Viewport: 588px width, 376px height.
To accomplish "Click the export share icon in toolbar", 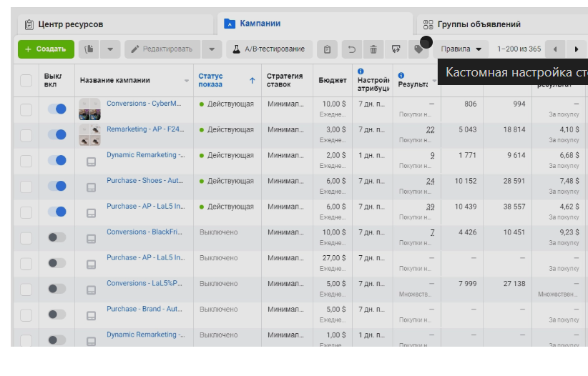I will [x=396, y=49].
